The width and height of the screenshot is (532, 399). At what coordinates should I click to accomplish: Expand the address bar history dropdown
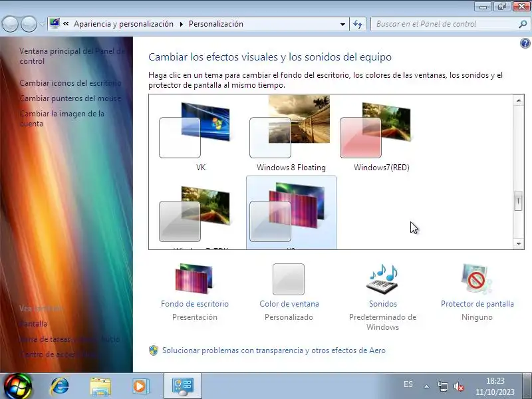(342, 24)
